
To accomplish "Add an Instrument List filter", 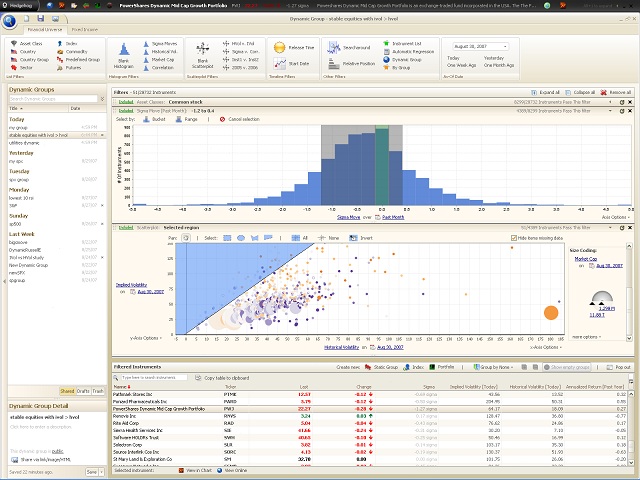I will (402, 43).
